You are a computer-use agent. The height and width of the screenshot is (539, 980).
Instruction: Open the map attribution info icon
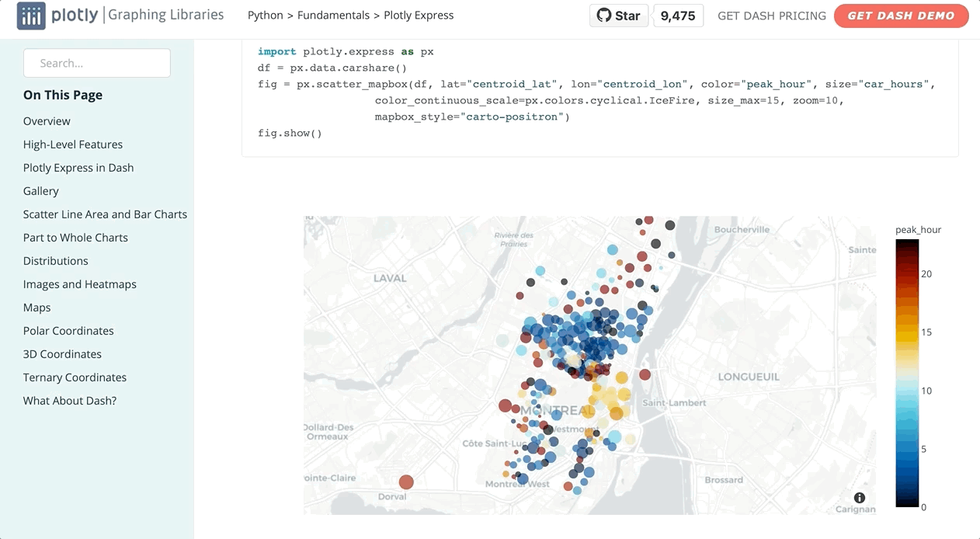coord(860,498)
